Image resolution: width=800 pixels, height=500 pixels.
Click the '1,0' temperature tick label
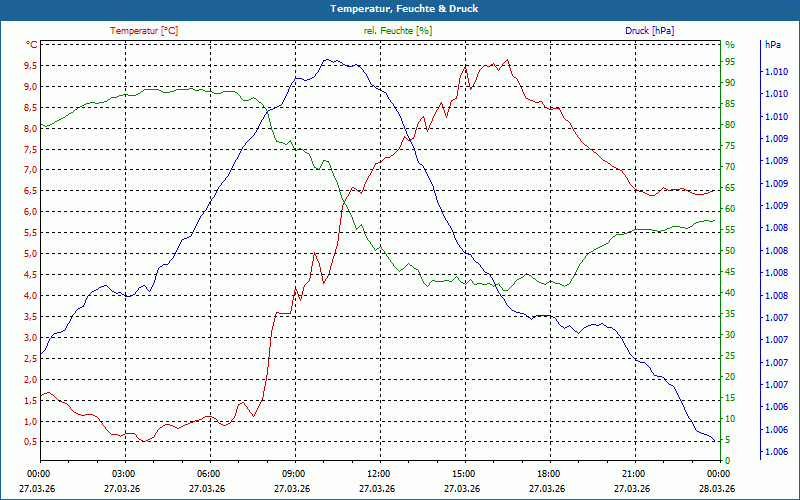point(32,421)
